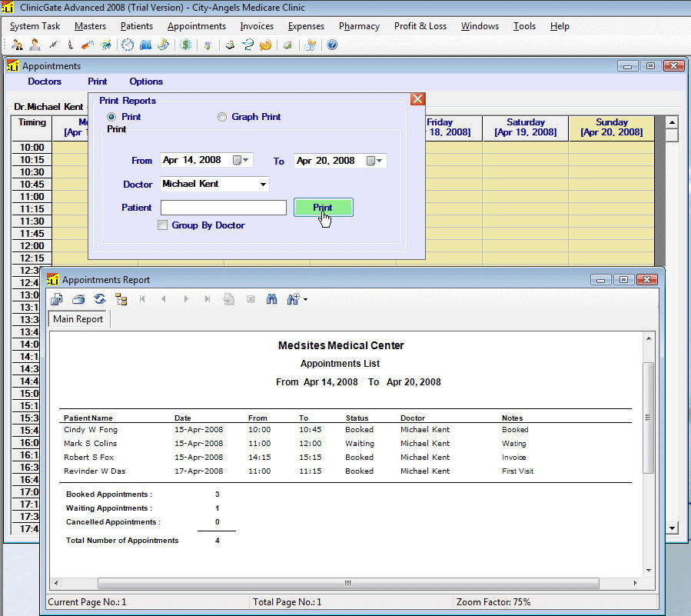The height and width of the screenshot is (616, 691).
Task: Click the stop loading icon in report toolbar
Action: tap(251, 299)
